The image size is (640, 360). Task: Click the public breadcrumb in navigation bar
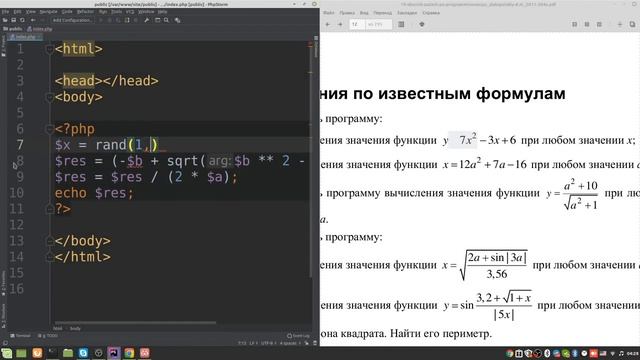point(12,29)
